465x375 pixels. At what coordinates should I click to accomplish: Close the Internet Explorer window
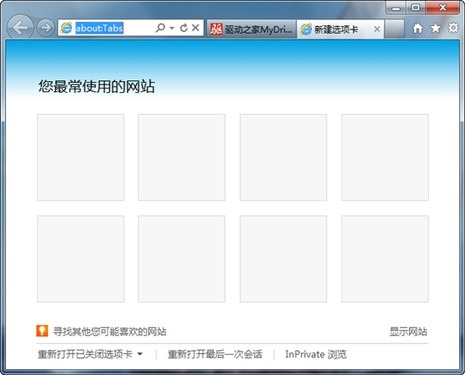point(442,7)
